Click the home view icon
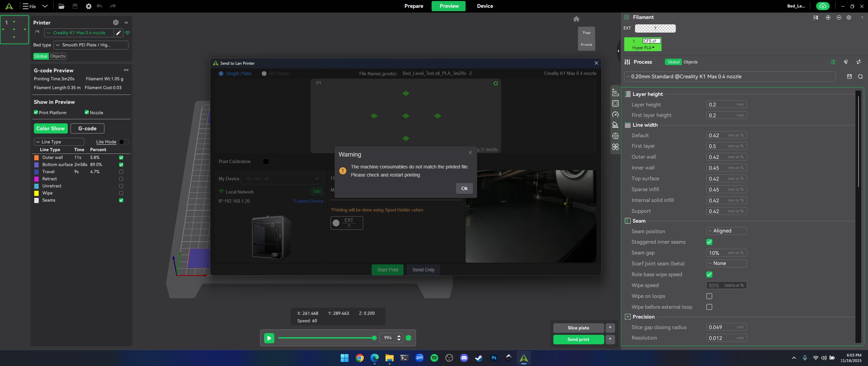 click(576, 19)
